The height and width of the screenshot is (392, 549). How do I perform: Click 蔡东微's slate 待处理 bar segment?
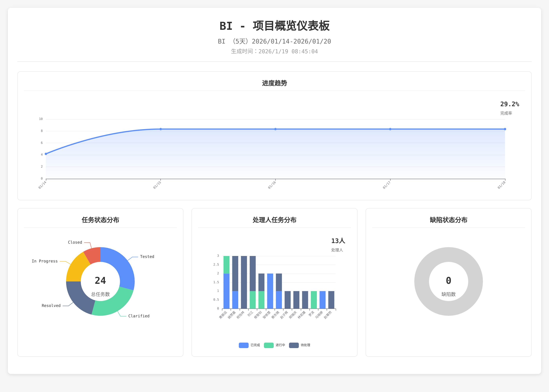click(x=279, y=282)
